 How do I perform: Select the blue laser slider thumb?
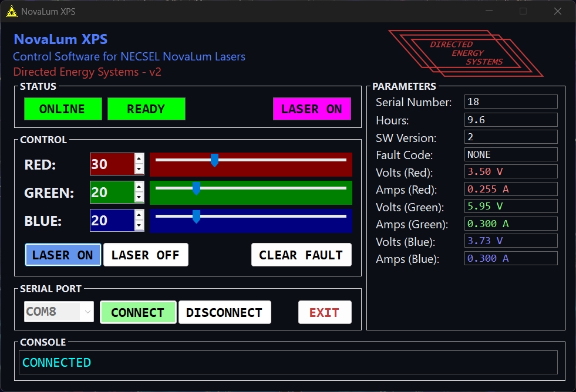[196, 217]
